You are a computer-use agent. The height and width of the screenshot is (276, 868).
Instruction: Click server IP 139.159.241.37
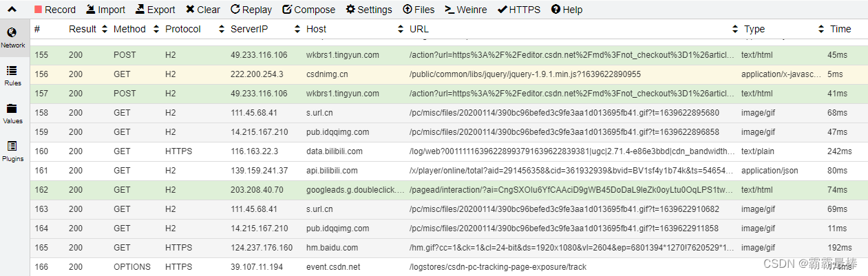click(x=259, y=171)
